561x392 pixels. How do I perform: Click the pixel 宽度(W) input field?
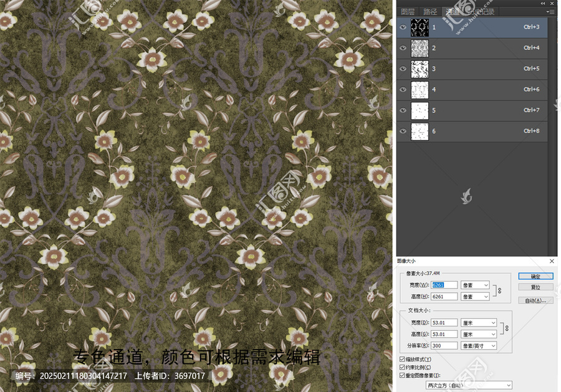tap(444, 285)
